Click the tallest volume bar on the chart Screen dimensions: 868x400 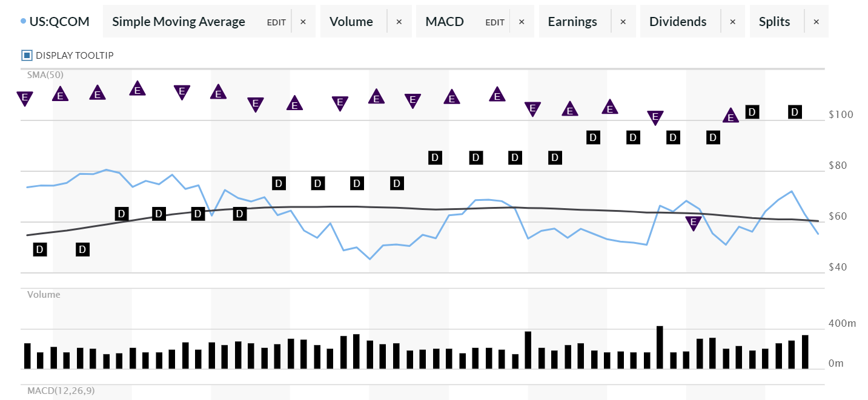pyautogui.click(x=660, y=345)
